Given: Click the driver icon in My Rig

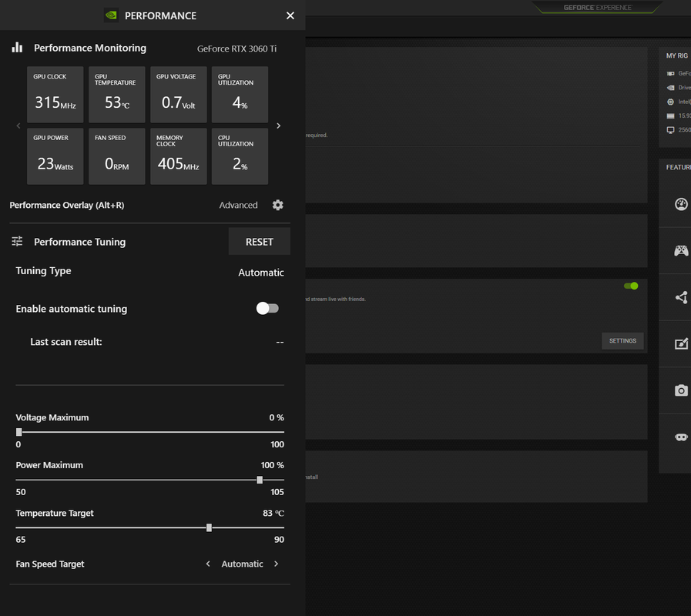Looking at the screenshot, I should 670,88.
